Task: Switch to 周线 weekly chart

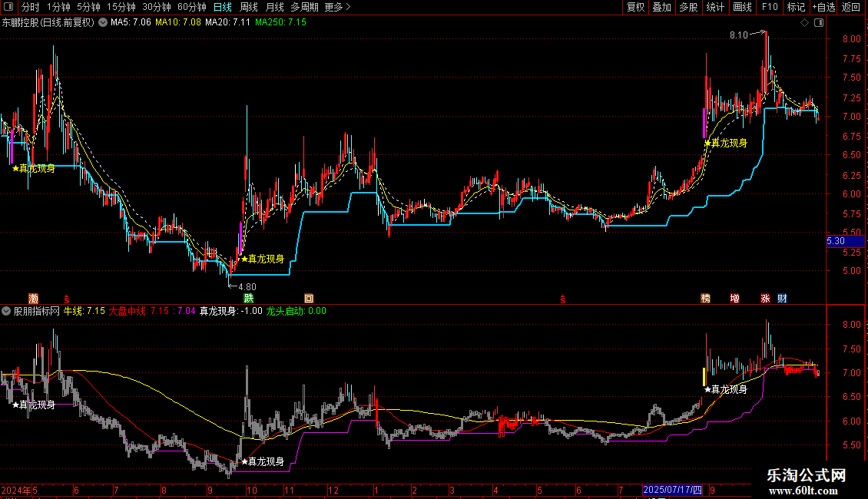Action: coord(249,7)
